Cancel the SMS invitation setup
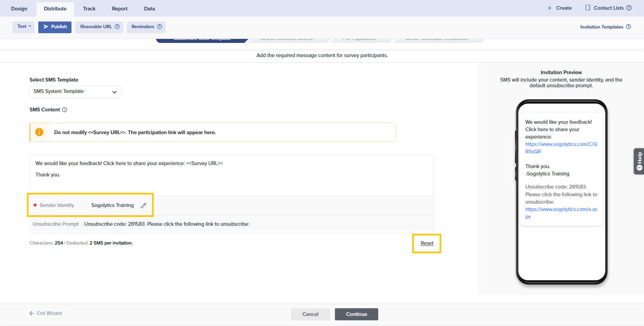Image resolution: width=644 pixels, height=326 pixels. coord(310,314)
